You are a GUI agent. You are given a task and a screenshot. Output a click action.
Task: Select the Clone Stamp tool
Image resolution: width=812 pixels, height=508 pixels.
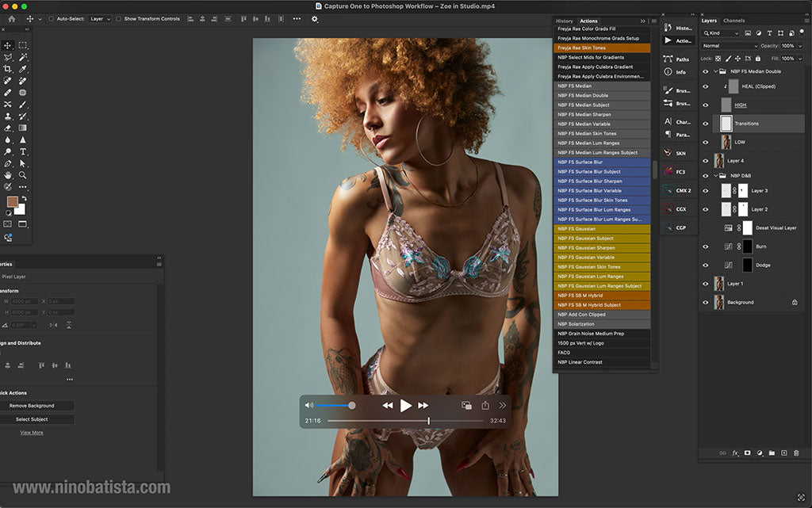point(10,116)
